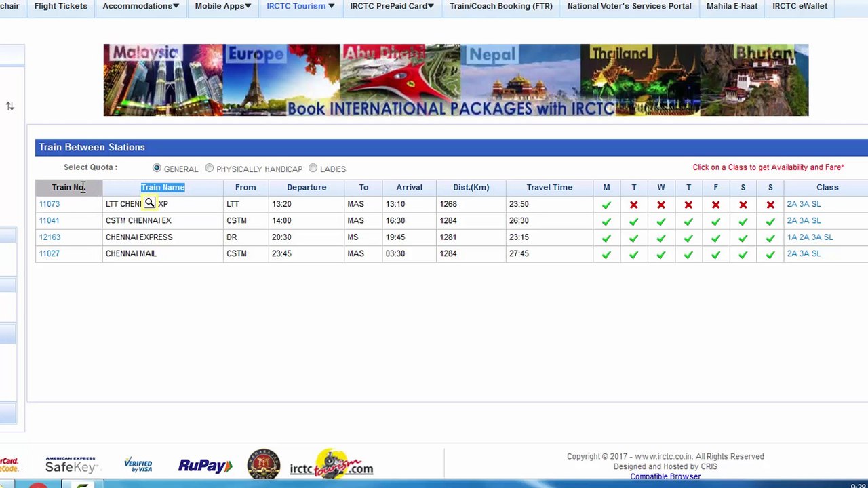Click the Verified by Visa logo
The image size is (868, 488).
tap(138, 465)
